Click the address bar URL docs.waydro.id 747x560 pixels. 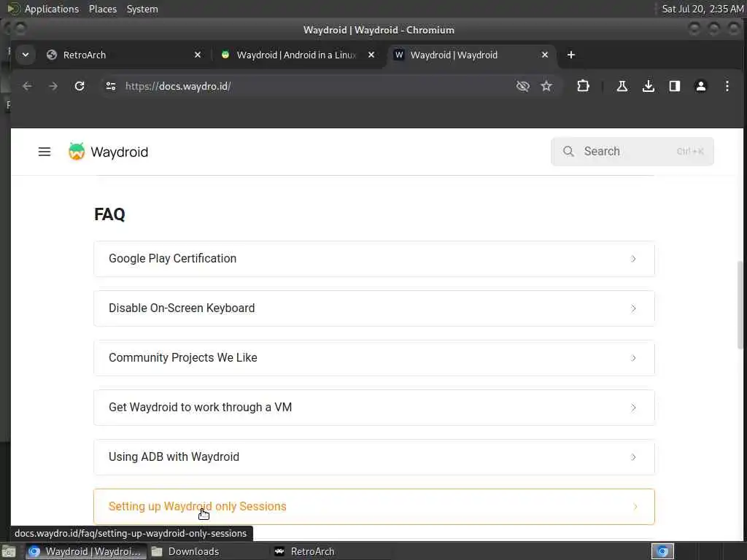178,86
